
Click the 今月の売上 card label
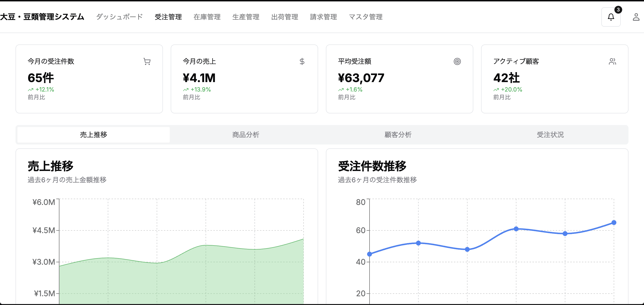coord(199,61)
